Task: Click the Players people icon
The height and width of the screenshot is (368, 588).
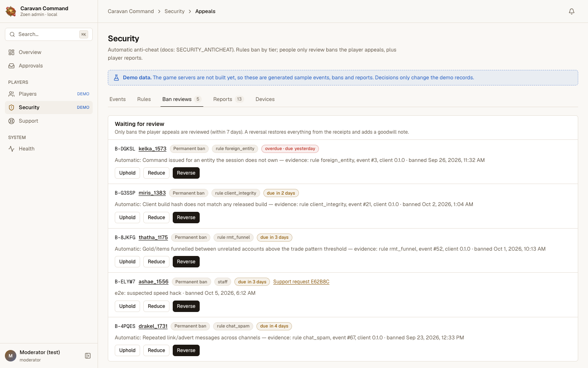Action: pyautogui.click(x=11, y=94)
